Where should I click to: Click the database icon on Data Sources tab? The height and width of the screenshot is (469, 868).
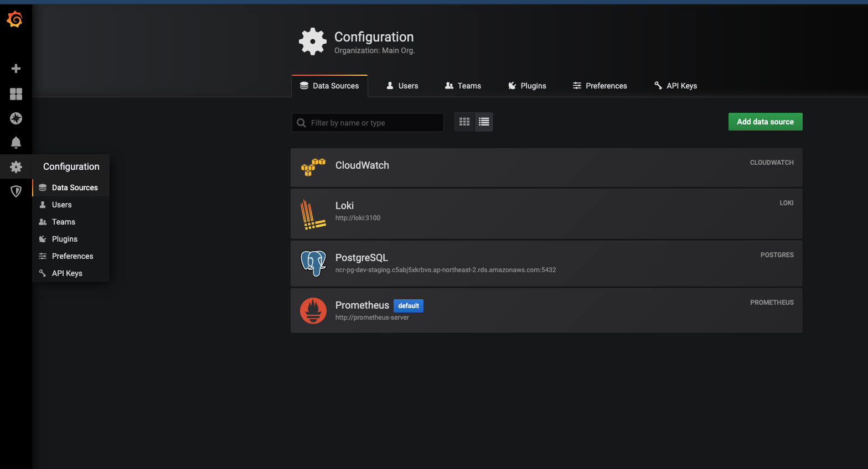pyautogui.click(x=304, y=86)
